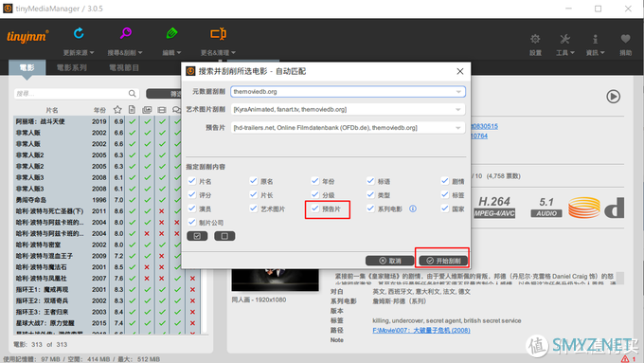Expand 搜尋&刮削 dropdown arrow
This screenshot has height=363, width=644.
pos(140,53)
